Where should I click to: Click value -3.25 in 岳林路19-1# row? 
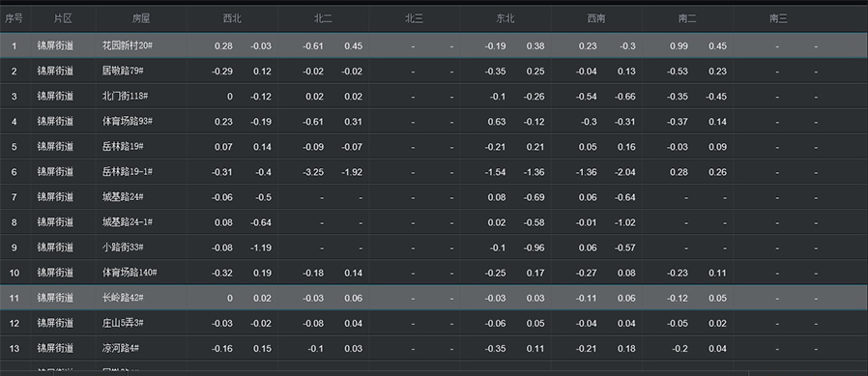tap(313, 172)
